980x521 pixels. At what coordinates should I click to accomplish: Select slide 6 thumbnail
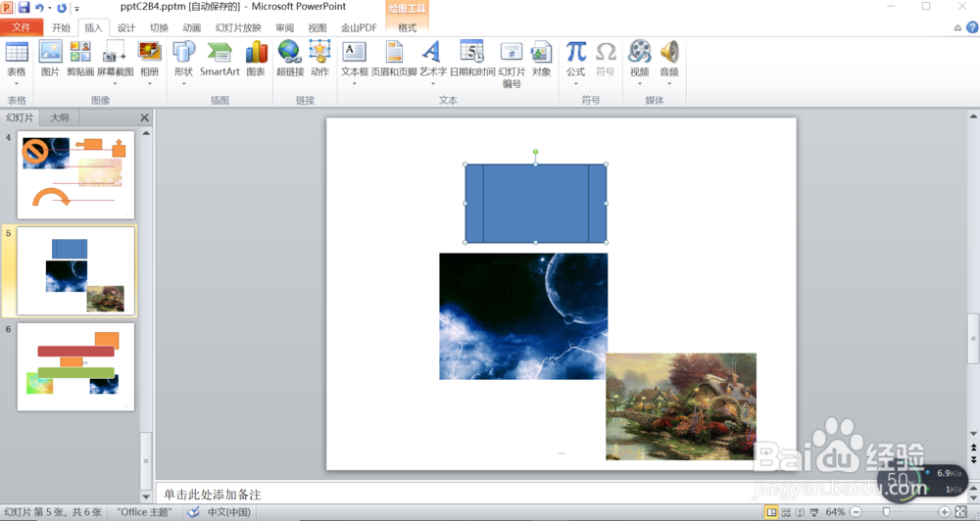click(75, 366)
